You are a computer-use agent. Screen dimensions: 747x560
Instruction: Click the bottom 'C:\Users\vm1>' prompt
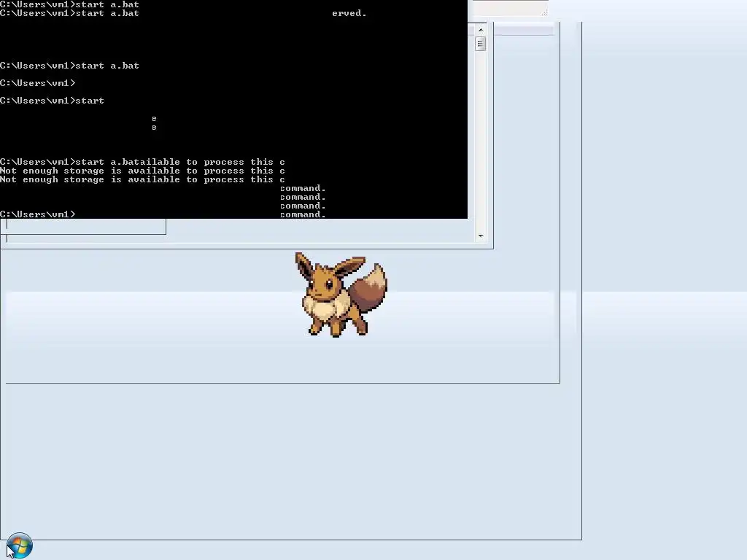coord(38,214)
